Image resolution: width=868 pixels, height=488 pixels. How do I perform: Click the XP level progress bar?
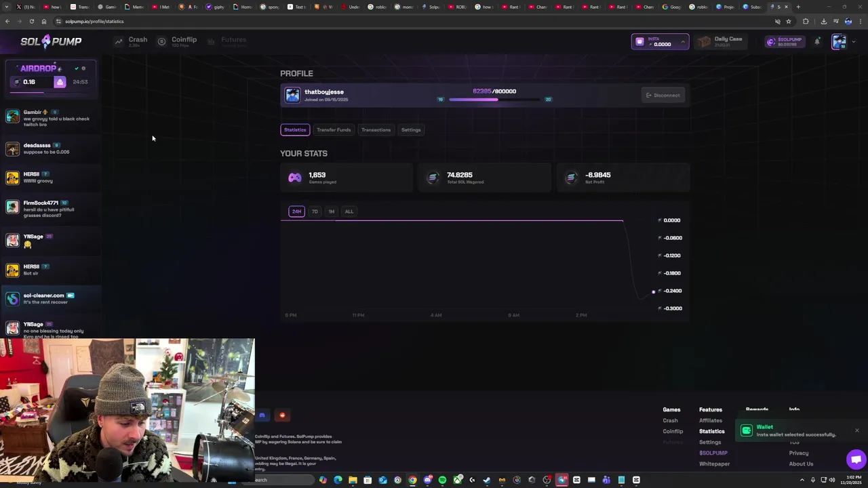pos(494,100)
